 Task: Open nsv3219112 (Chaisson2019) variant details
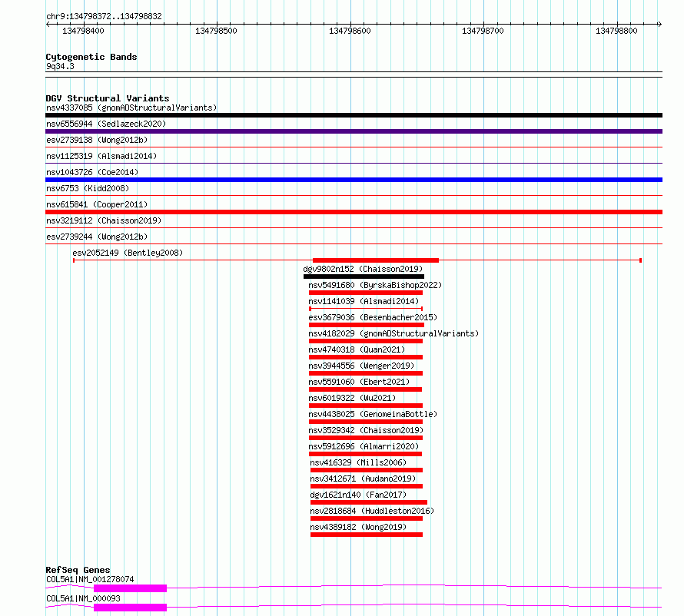click(104, 220)
